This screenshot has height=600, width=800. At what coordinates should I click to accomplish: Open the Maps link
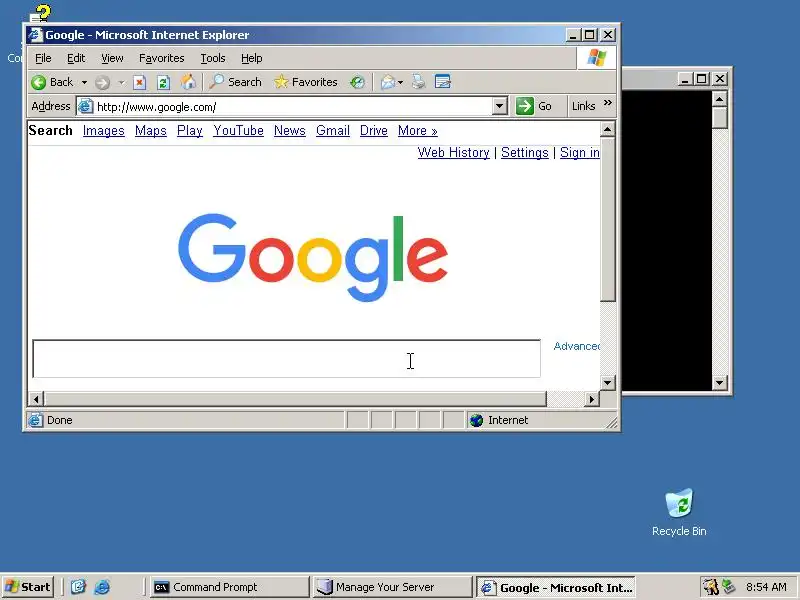pos(151,131)
